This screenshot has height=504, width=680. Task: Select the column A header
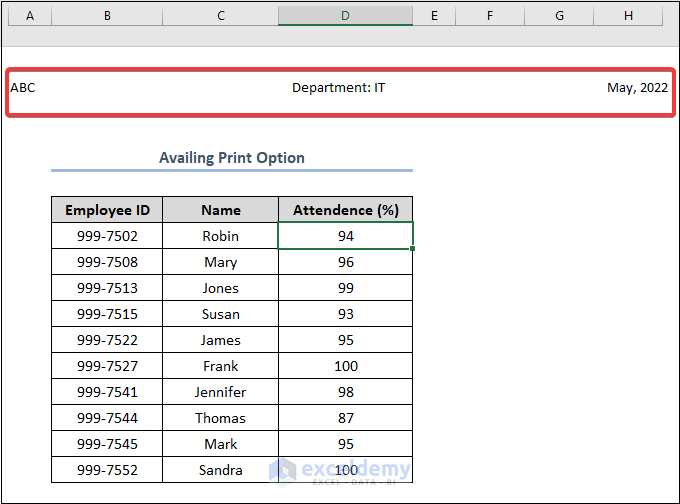coord(28,16)
